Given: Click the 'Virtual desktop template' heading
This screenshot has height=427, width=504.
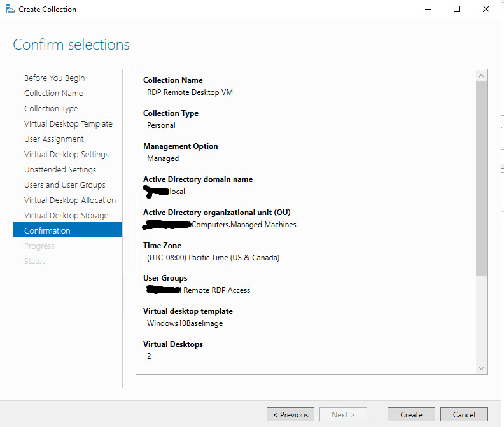Looking at the screenshot, I should pos(188,311).
